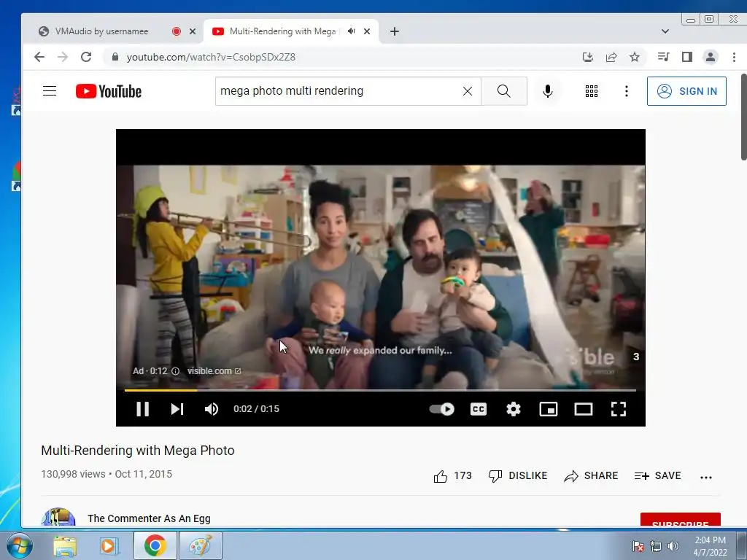Search with your voice microphone
Viewport: 747px width, 560px height.
pyautogui.click(x=548, y=91)
